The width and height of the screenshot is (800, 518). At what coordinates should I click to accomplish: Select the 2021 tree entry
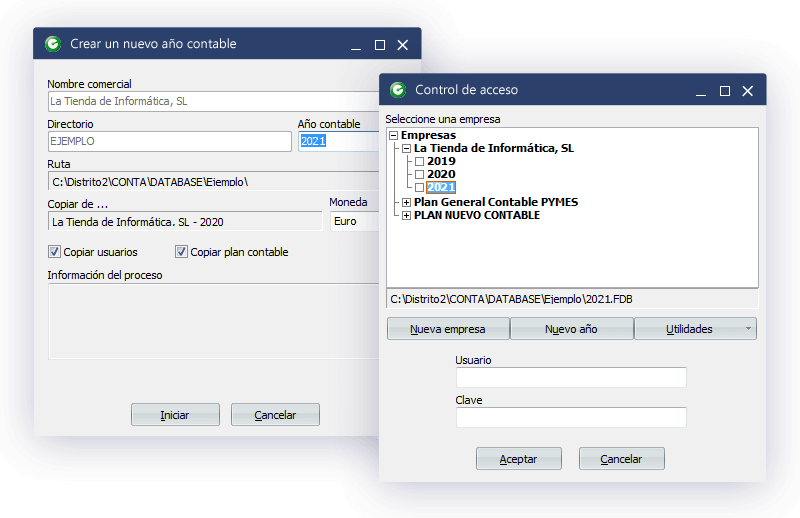coord(441,188)
